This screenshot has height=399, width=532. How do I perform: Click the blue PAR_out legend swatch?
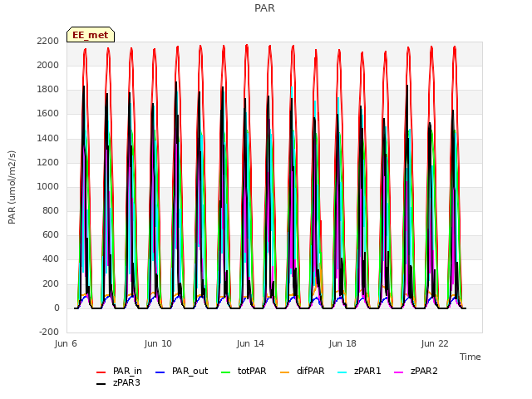point(160,372)
